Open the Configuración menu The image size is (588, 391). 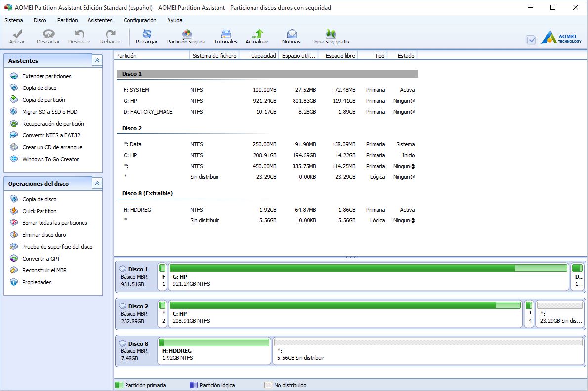pyautogui.click(x=140, y=20)
